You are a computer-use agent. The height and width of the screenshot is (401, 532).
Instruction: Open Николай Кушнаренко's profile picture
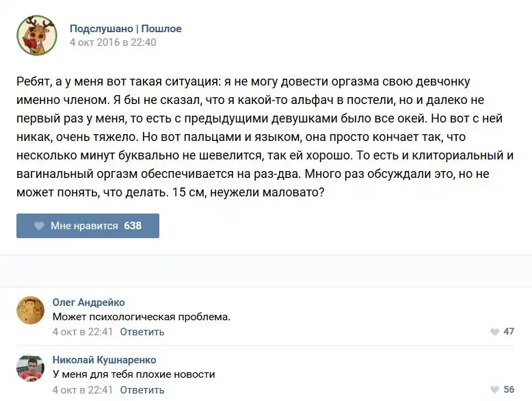[x=31, y=368]
